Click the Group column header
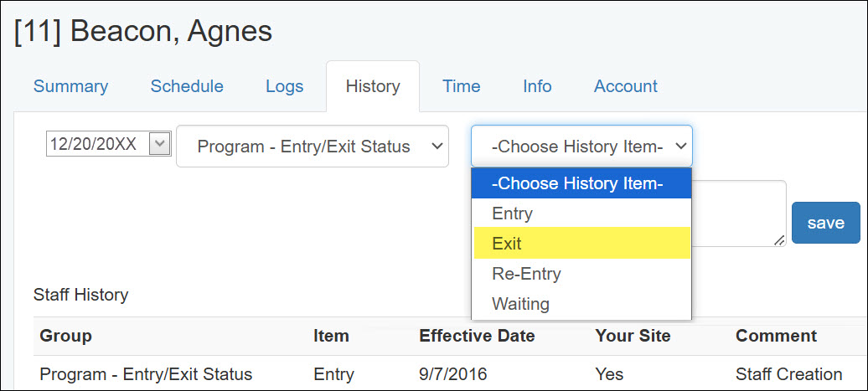The image size is (868, 391). [x=65, y=336]
